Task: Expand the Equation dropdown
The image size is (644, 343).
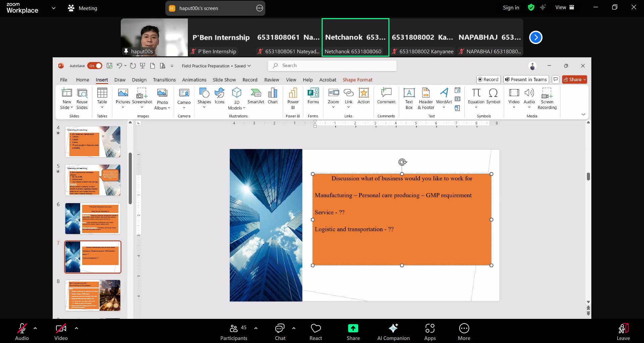Action: [x=476, y=107]
